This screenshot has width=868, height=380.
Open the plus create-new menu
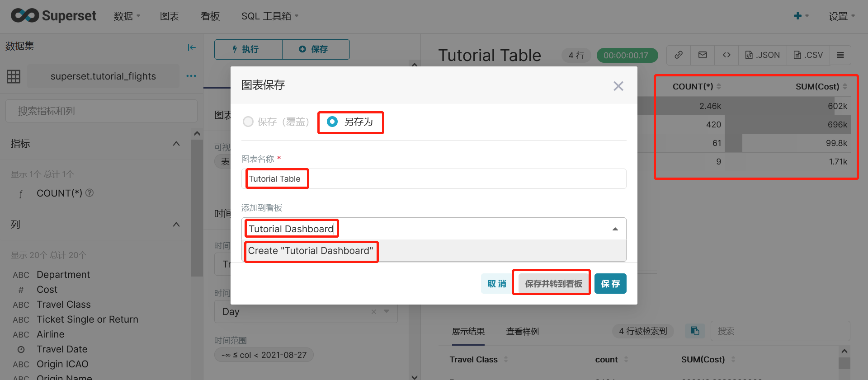pos(801,16)
